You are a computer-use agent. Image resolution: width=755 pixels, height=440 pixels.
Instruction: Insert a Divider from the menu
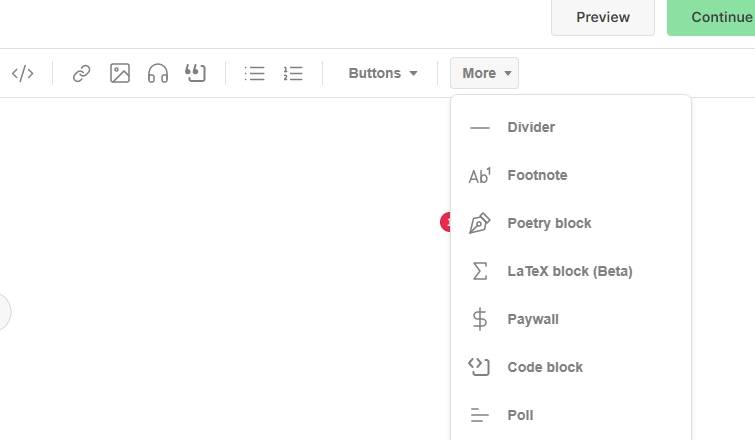click(530, 127)
